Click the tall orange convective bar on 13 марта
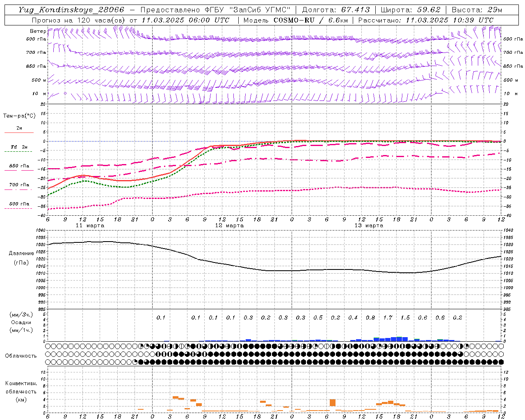 pyautogui.click(x=333, y=402)
